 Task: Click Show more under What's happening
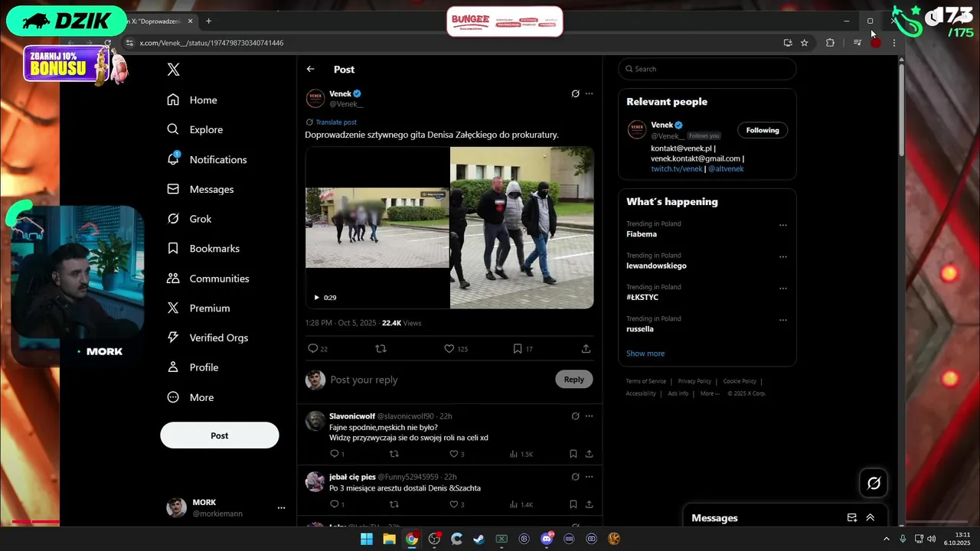[x=645, y=354]
